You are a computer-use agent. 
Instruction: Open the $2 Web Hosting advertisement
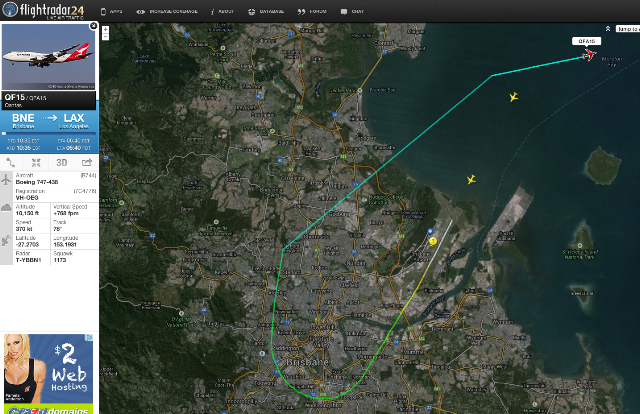49,374
